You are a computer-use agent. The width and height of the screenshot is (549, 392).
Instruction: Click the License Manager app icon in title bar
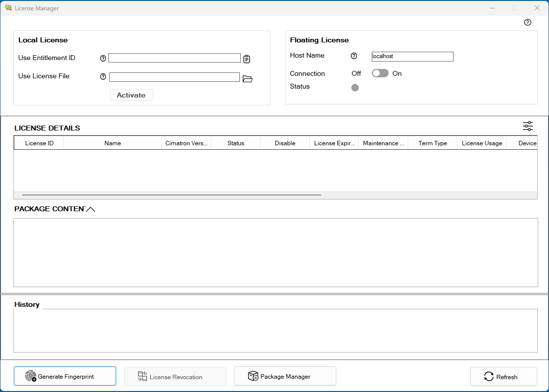pos(8,8)
